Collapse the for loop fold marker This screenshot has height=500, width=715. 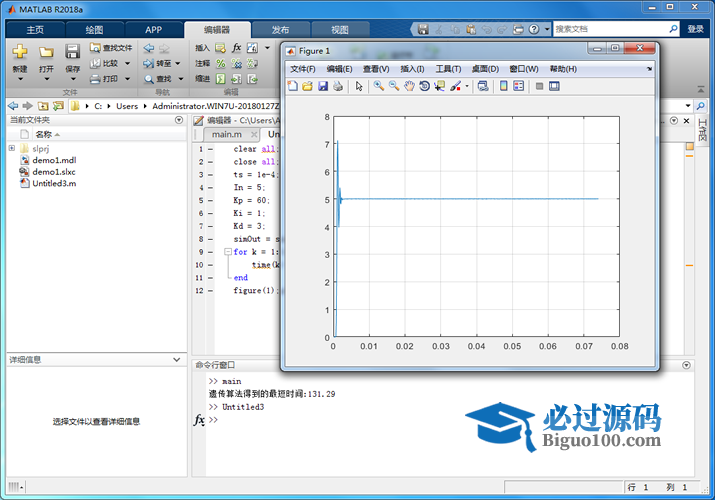click(227, 252)
